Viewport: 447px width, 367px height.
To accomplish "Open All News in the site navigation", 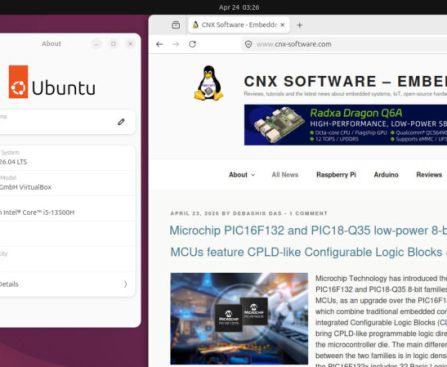I will tap(285, 175).
